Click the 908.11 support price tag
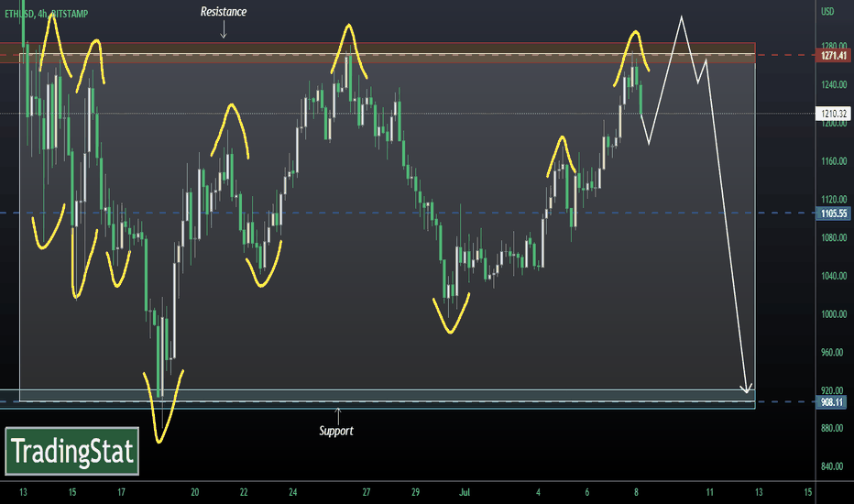Screen dimensions: 854x504 (831, 402)
